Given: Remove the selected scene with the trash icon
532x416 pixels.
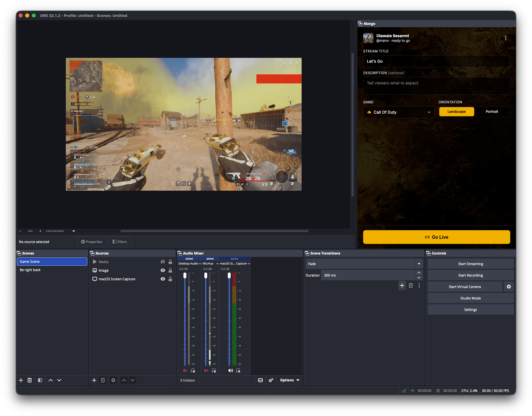Looking at the screenshot, I should [x=29, y=380].
